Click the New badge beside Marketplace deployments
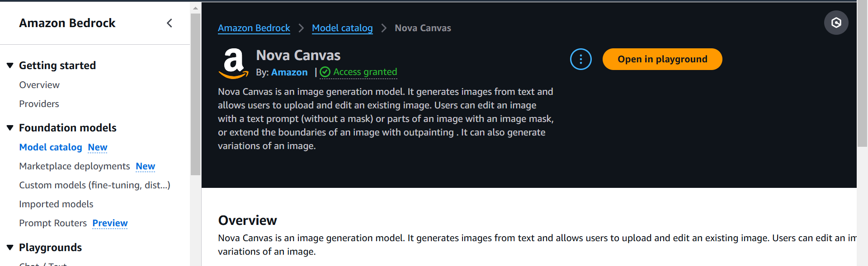 tap(146, 166)
